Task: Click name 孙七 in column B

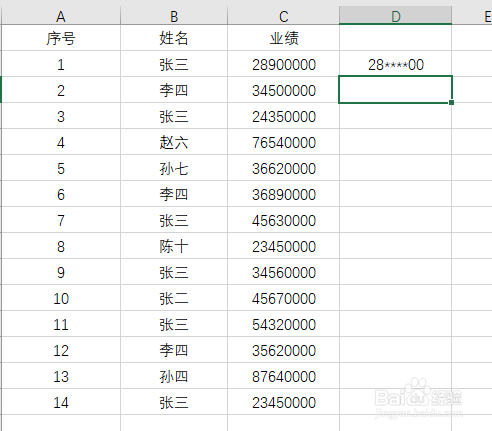Action: coord(174,168)
